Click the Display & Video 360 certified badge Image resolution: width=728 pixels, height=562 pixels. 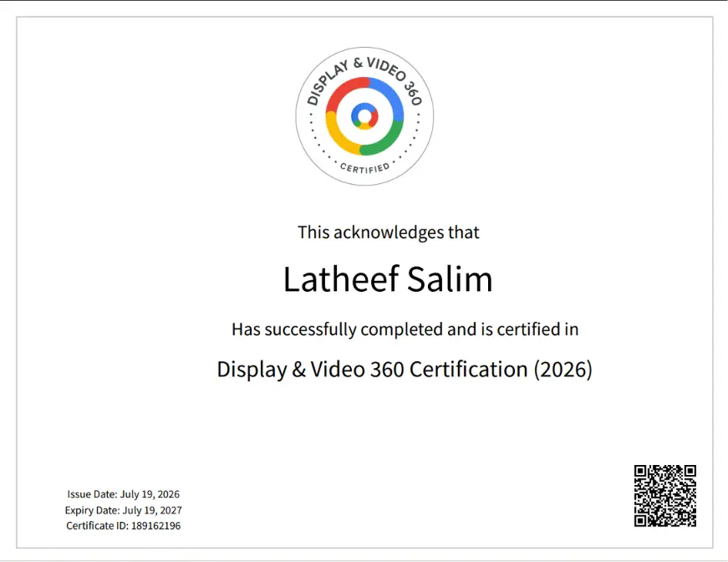(364, 116)
